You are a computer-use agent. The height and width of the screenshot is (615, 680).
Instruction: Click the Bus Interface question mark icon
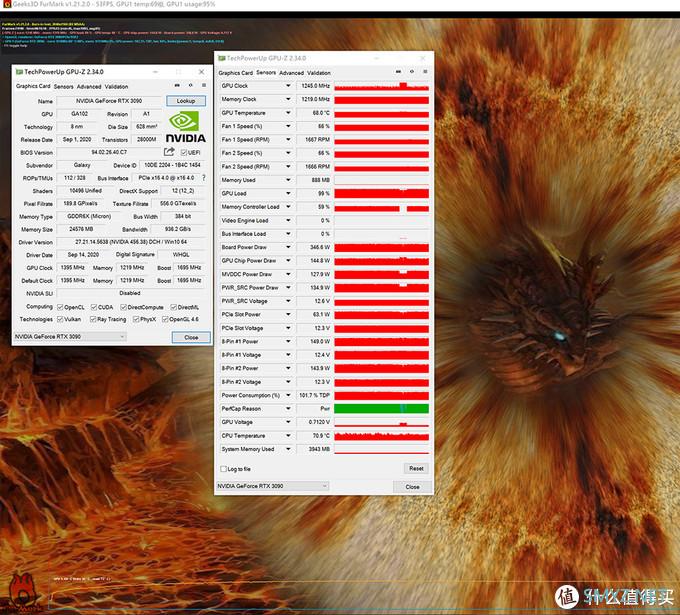pos(204,178)
